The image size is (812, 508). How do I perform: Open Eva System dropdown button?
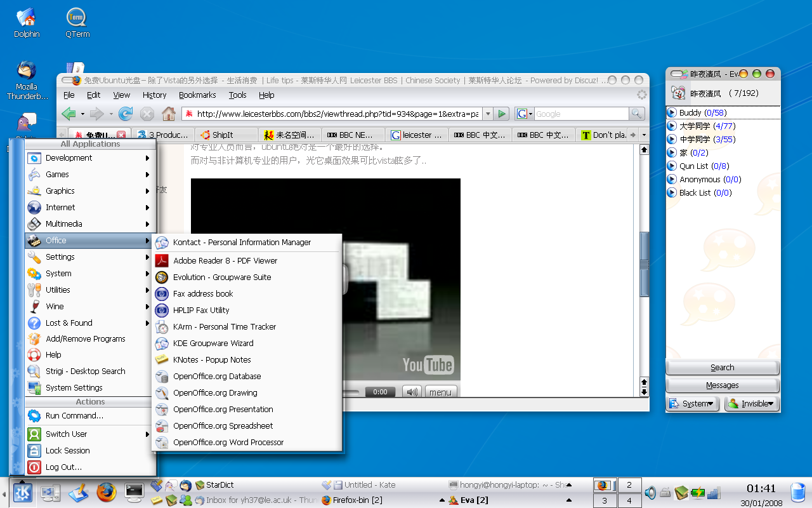click(x=692, y=403)
